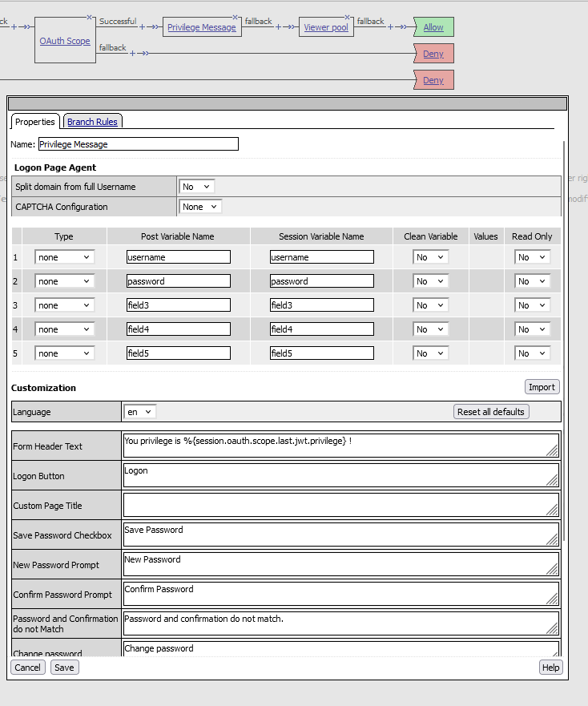Open Split domain from full Username dropdown

point(196,187)
